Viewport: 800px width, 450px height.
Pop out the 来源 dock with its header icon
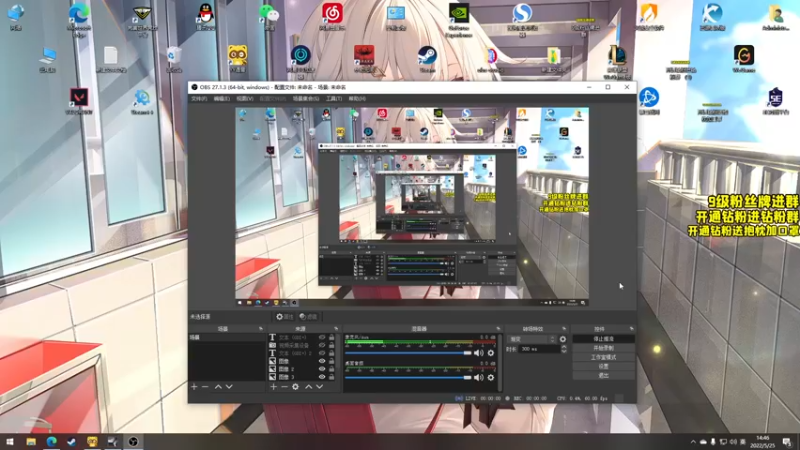[336, 329]
